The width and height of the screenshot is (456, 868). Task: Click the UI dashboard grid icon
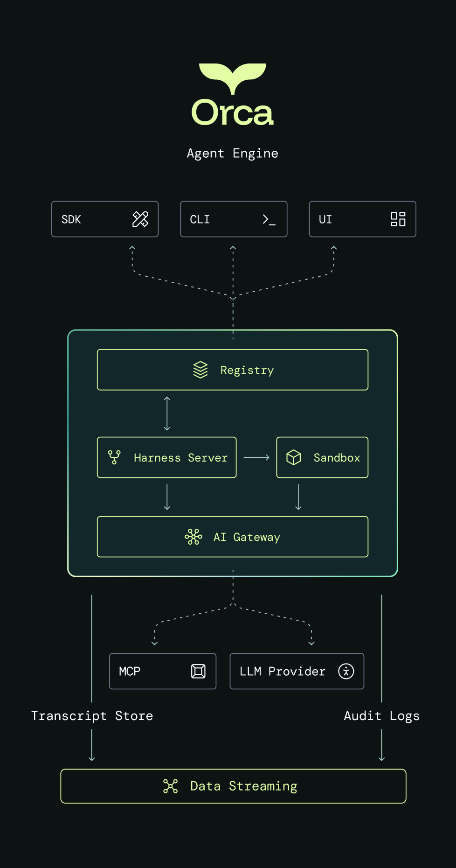coord(398,219)
